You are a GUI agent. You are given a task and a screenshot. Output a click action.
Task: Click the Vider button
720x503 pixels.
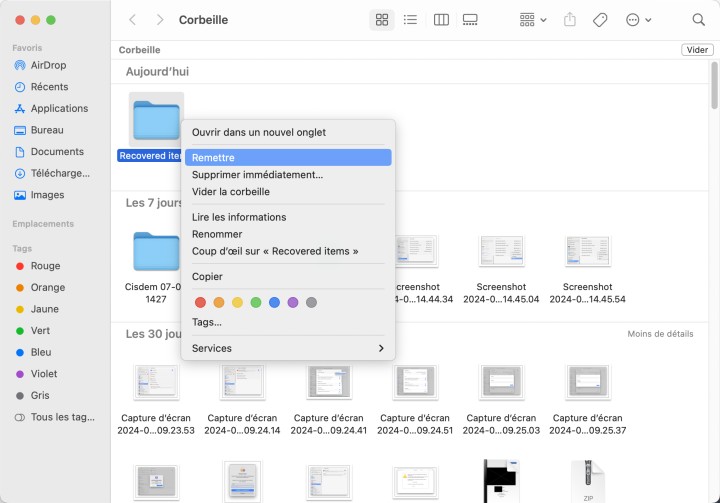point(696,50)
